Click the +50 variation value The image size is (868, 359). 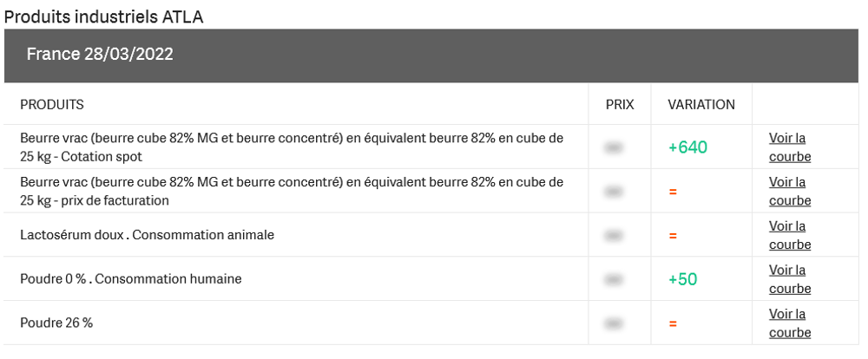(x=682, y=279)
